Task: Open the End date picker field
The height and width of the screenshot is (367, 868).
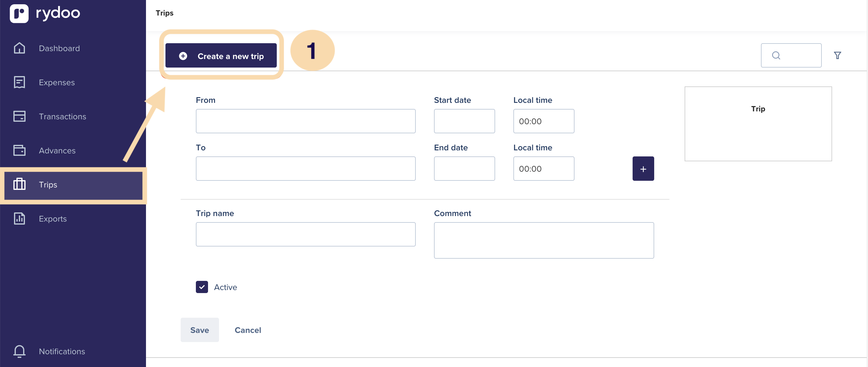Action: click(464, 169)
